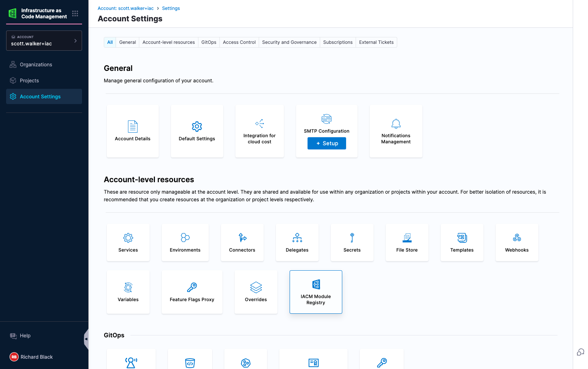
Task: Go to Projects in the sidebar
Action: [44, 80]
